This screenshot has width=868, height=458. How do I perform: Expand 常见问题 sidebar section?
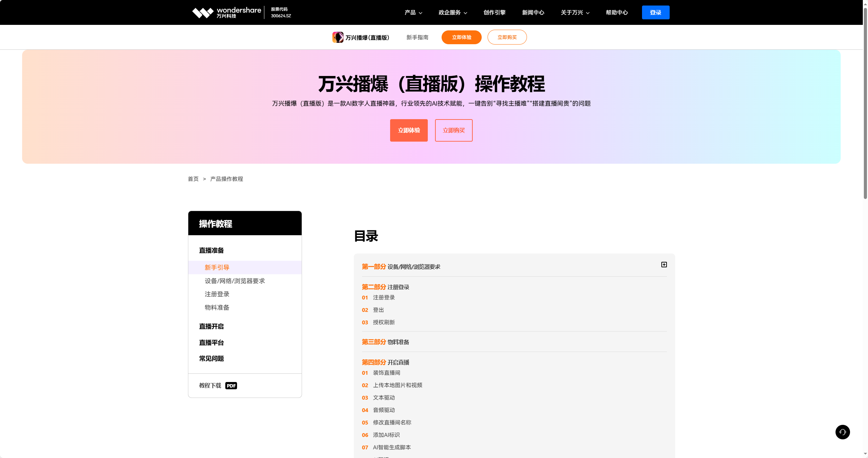(211, 359)
